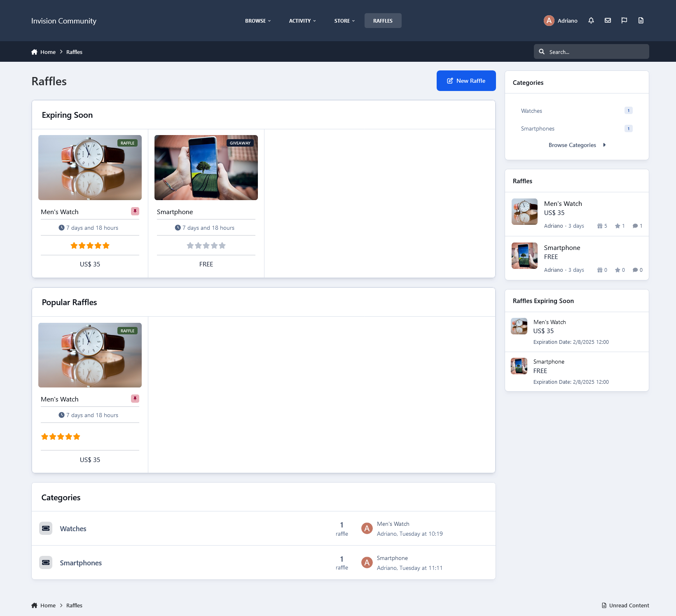The height and width of the screenshot is (616, 676).
Task: Click "US$ 35" price on Popular Raffles card
Action: pyautogui.click(x=90, y=460)
